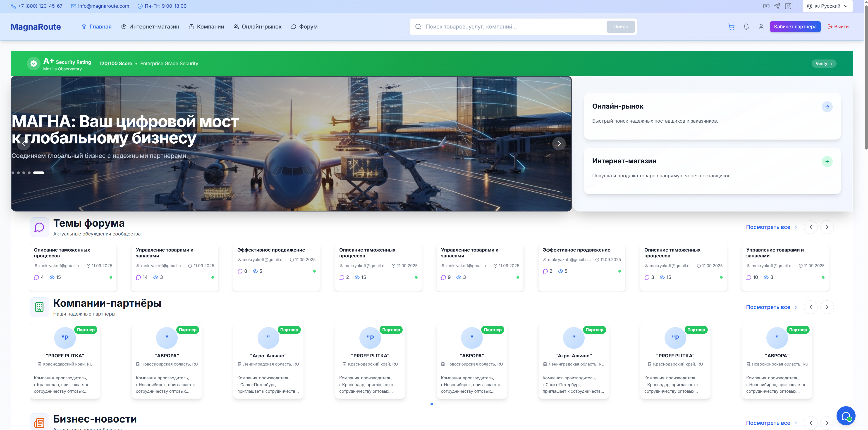
Task: Click Verify in the green security banner
Action: (x=824, y=63)
